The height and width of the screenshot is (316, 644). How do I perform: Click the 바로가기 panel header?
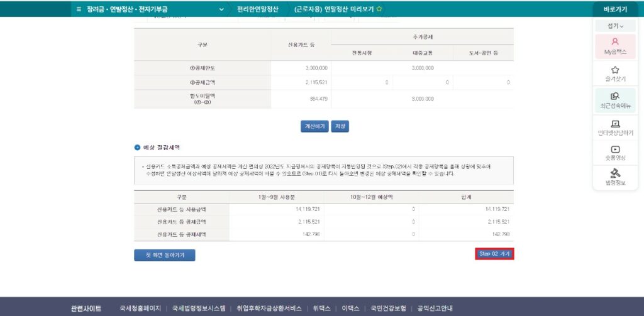pos(615,9)
